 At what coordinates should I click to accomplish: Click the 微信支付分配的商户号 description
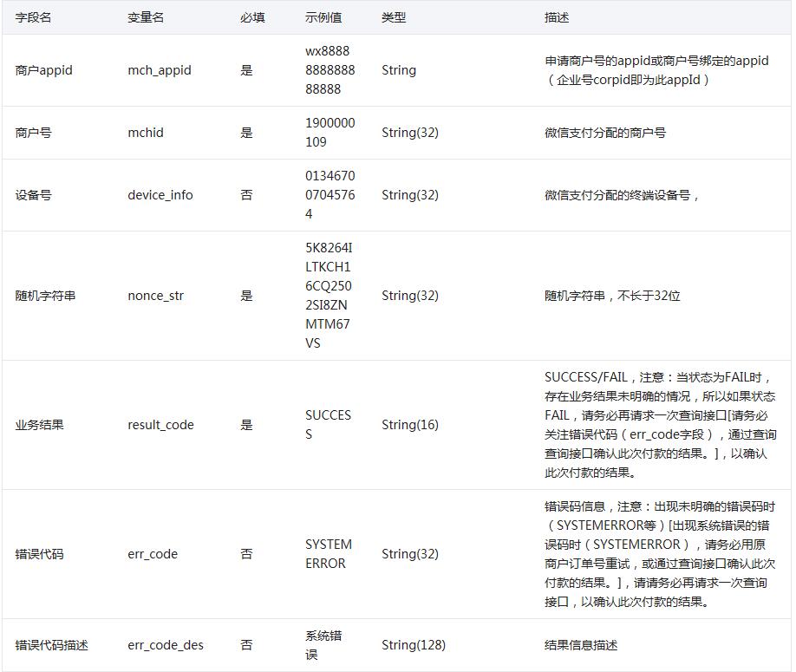[x=605, y=133]
